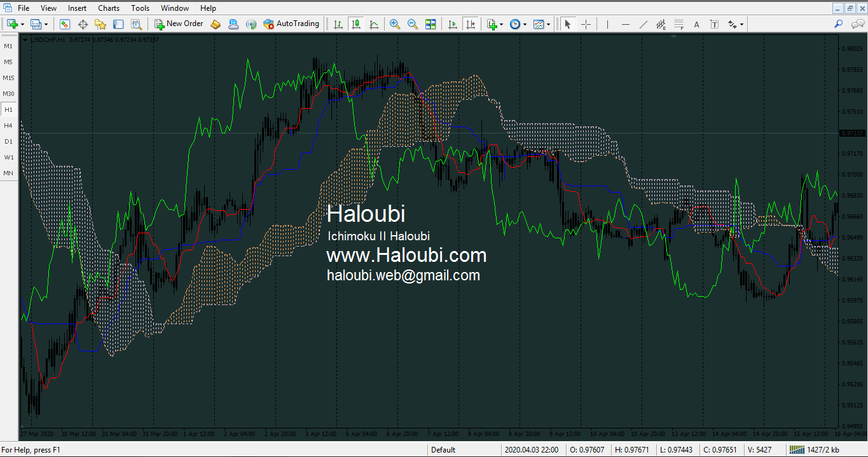The width and height of the screenshot is (868, 457).
Task: Toggle AutoTrading on or off
Action: [291, 24]
